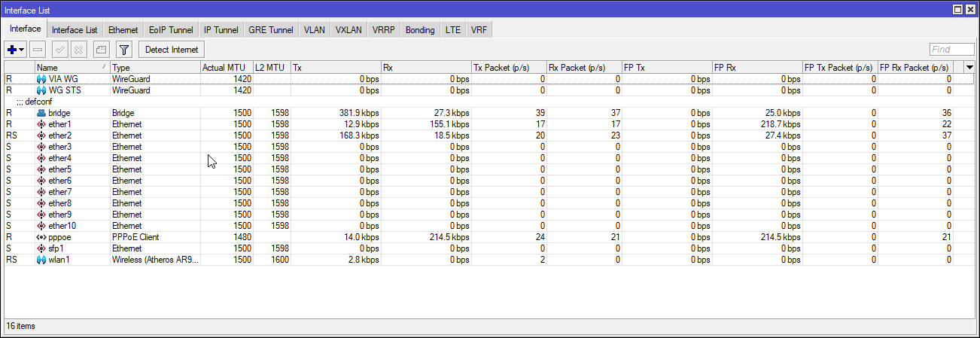Click the '381.9 kbps' bridge Tx value
Screen dimensions: 980x338
pyautogui.click(x=358, y=113)
